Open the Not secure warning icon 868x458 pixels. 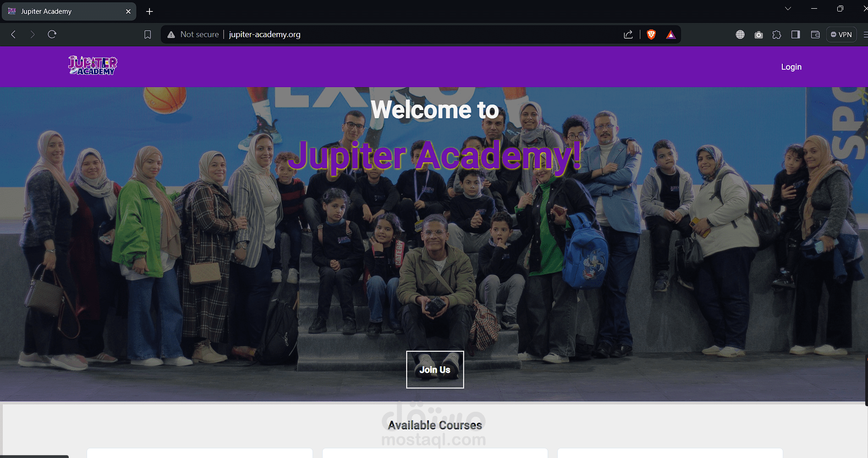(x=171, y=35)
